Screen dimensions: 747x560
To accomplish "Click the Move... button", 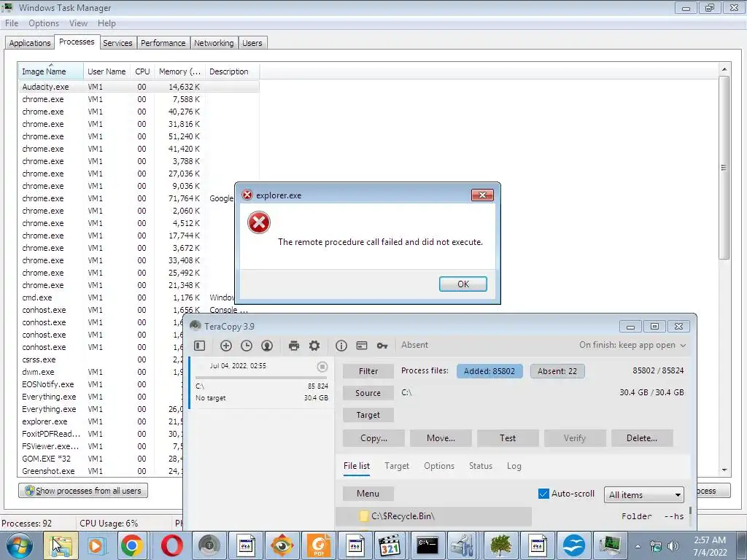I will (441, 438).
